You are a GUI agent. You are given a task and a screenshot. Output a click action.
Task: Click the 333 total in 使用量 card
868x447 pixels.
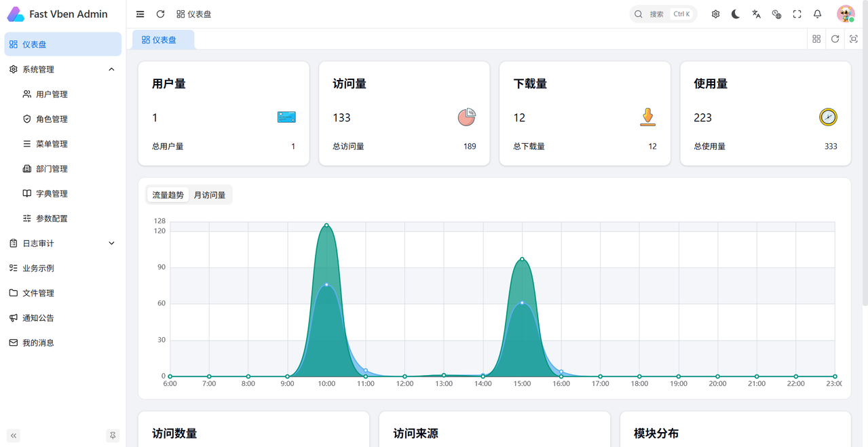coord(831,146)
